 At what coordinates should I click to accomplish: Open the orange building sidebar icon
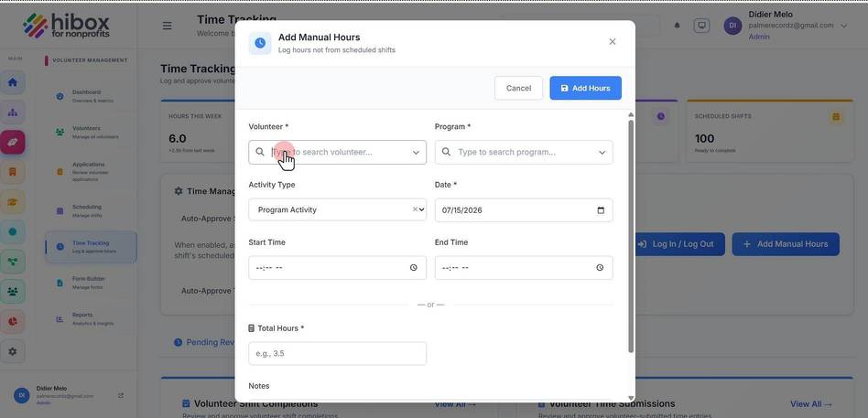tap(13, 172)
